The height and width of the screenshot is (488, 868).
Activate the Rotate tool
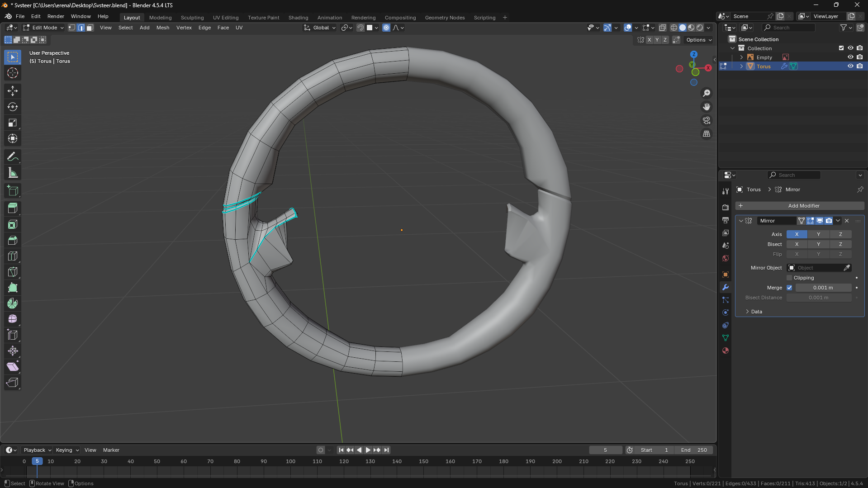click(x=13, y=107)
